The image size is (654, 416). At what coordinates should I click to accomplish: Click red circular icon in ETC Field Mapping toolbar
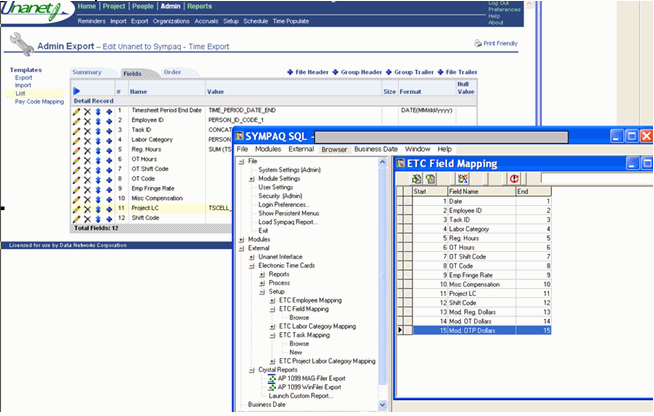pos(514,179)
